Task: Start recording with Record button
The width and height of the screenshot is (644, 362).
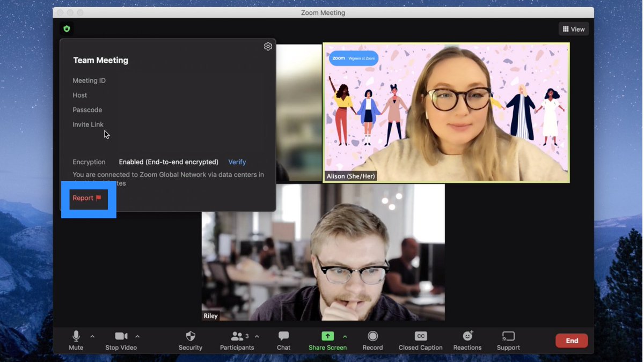Action: click(372, 341)
